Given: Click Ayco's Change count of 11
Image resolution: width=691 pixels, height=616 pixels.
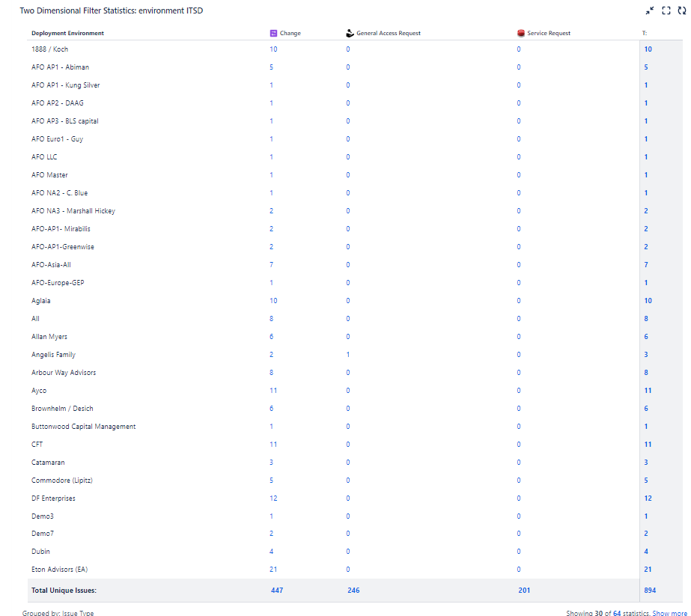Looking at the screenshot, I should [273, 390].
